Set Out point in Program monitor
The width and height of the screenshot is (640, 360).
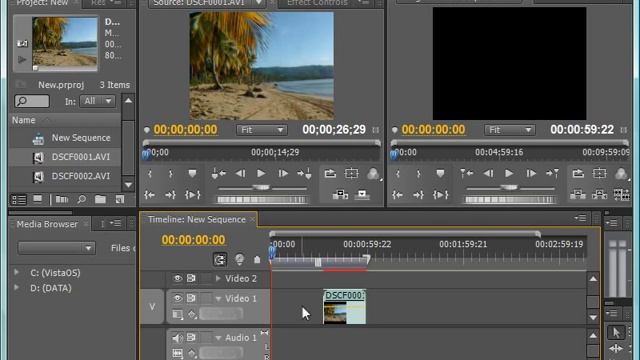(418, 174)
